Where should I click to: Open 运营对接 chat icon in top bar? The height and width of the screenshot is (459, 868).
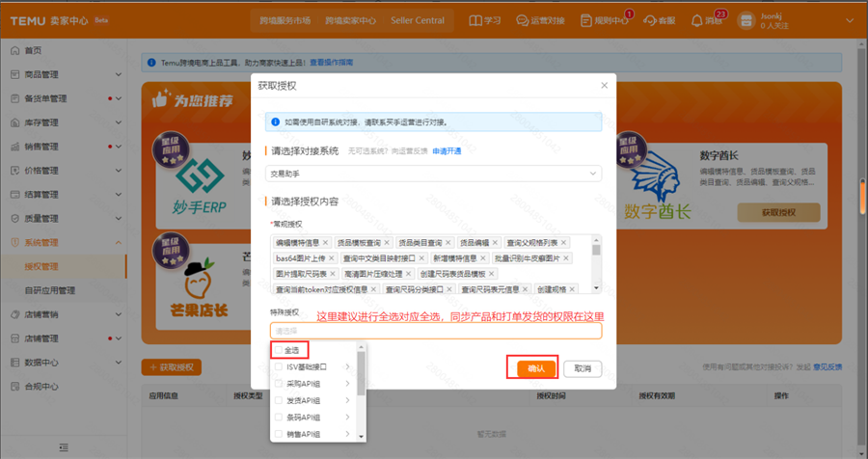click(x=522, y=20)
